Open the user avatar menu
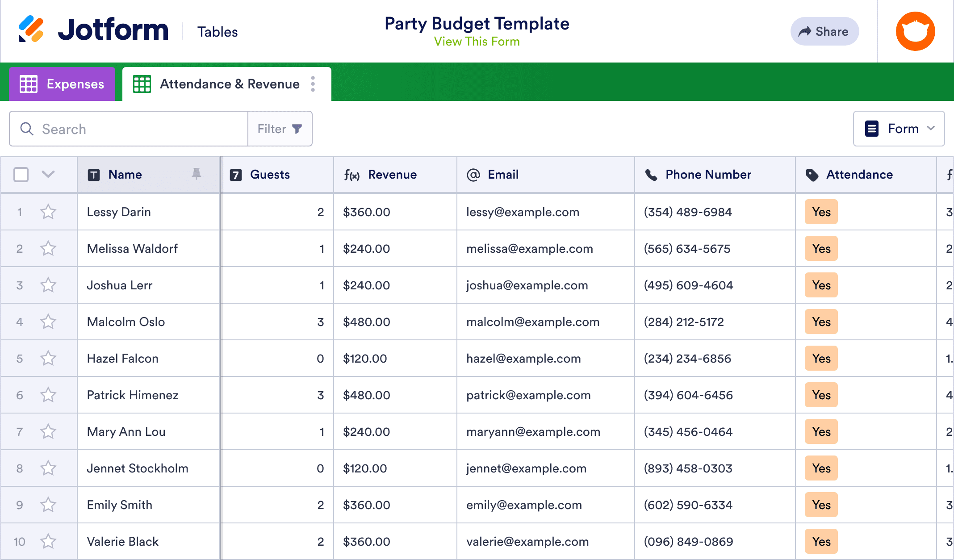The height and width of the screenshot is (560, 954). [915, 31]
